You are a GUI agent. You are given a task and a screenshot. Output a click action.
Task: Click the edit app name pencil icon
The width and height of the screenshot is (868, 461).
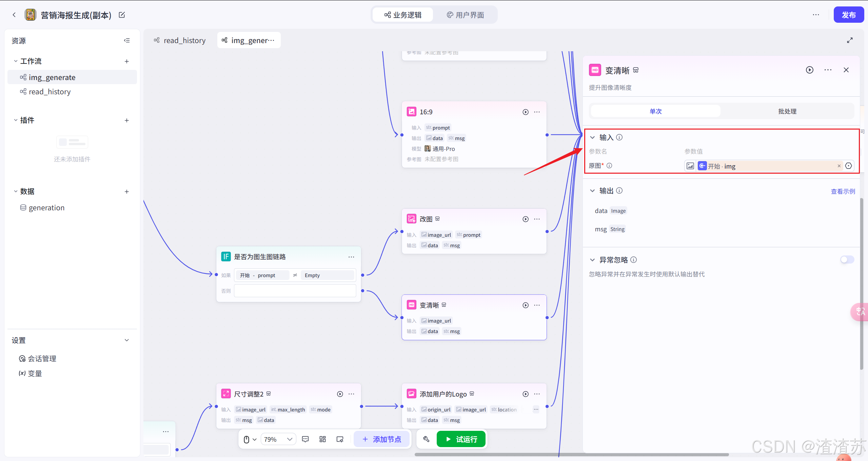point(122,15)
